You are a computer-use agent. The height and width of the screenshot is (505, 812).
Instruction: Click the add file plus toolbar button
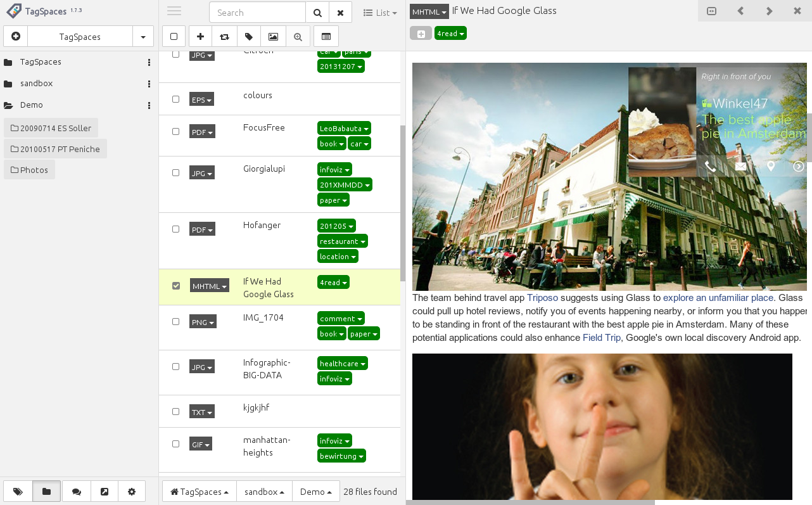click(200, 37)
